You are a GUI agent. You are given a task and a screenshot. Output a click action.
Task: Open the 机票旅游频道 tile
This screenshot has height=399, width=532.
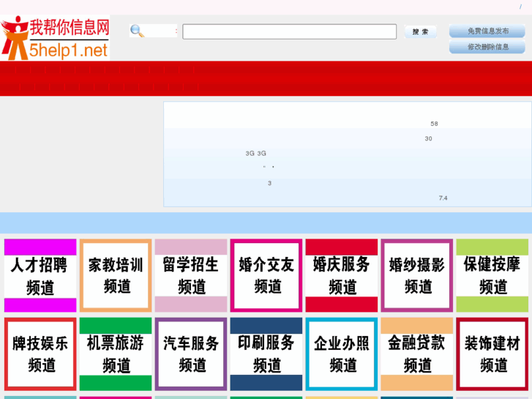point(116,354)
